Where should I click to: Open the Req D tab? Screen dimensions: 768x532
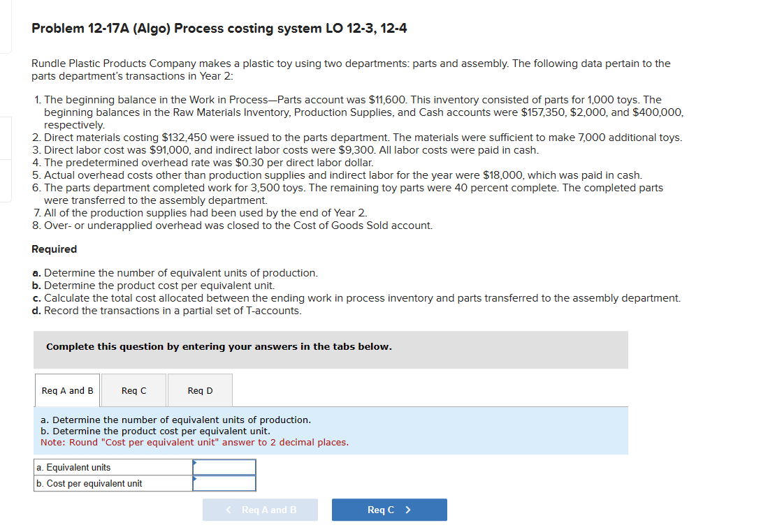pos(200,390)
